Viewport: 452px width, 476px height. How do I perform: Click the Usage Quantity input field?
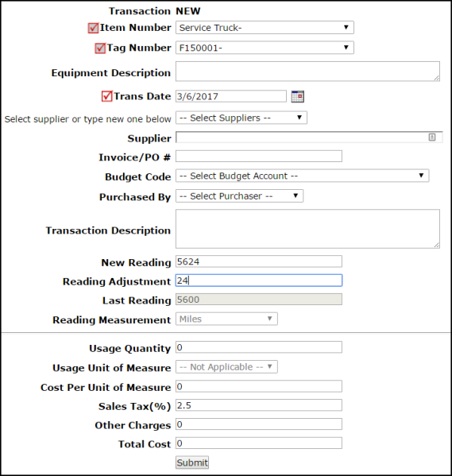point(259,347)
